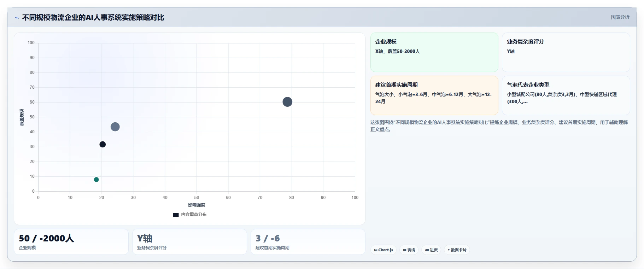Click the 进度 tag chip
644x269 pixels.
click(x=431, y=250)
